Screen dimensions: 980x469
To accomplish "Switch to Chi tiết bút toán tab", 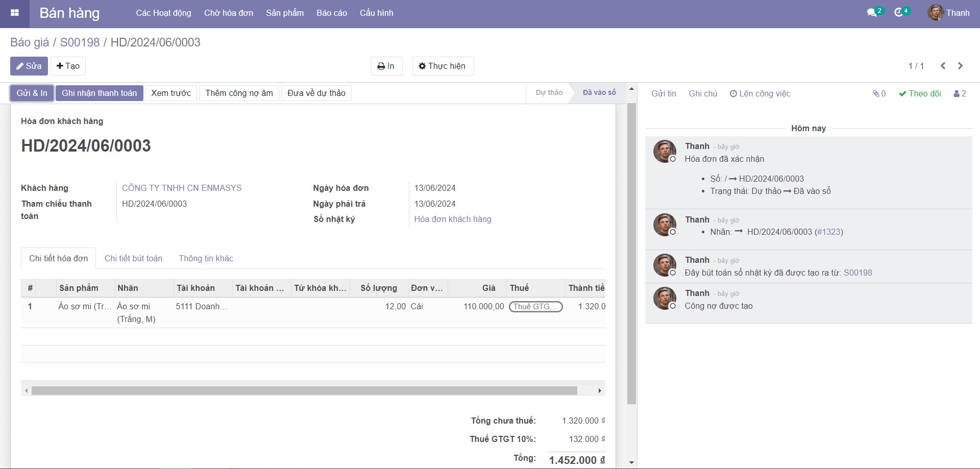I will 133,258.
